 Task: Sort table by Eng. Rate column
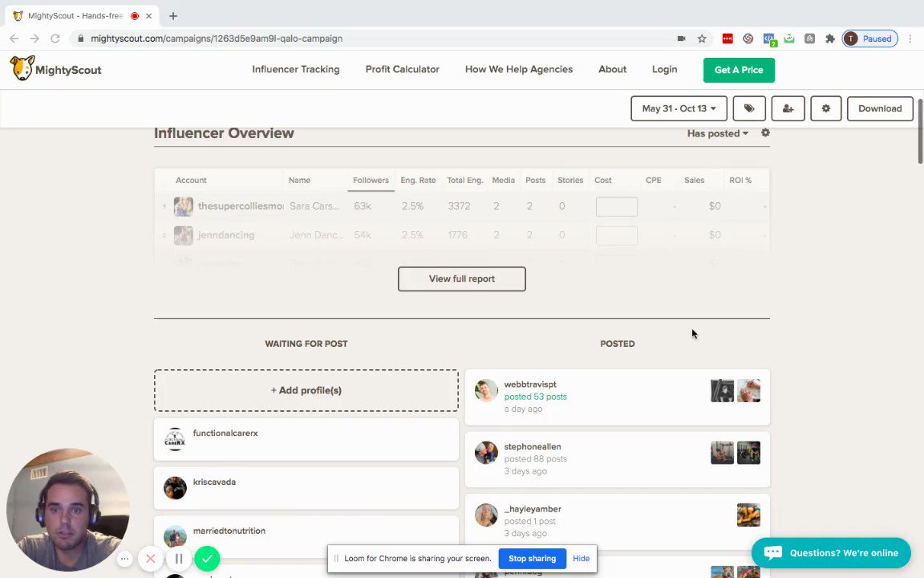pos(418,180)
